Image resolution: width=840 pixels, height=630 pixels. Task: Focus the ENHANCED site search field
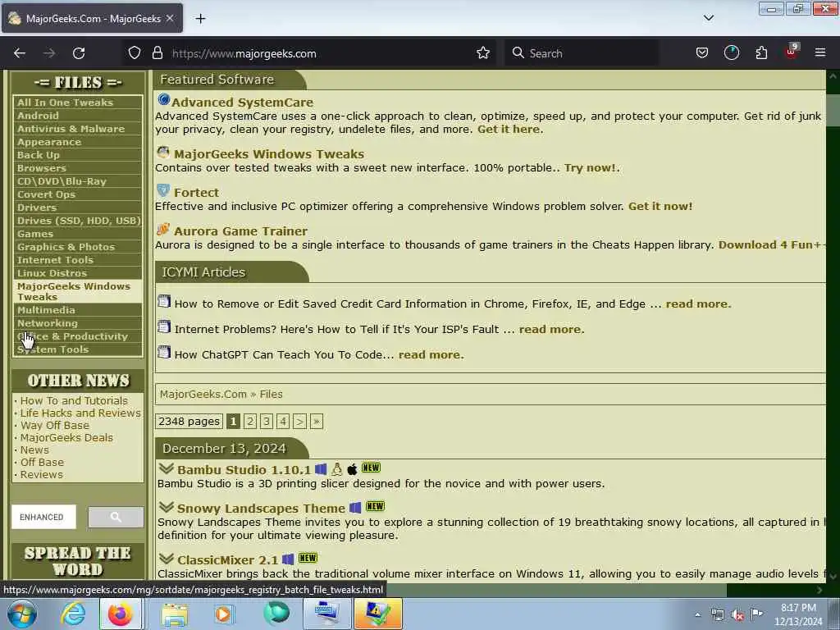(x=44, y=517)
